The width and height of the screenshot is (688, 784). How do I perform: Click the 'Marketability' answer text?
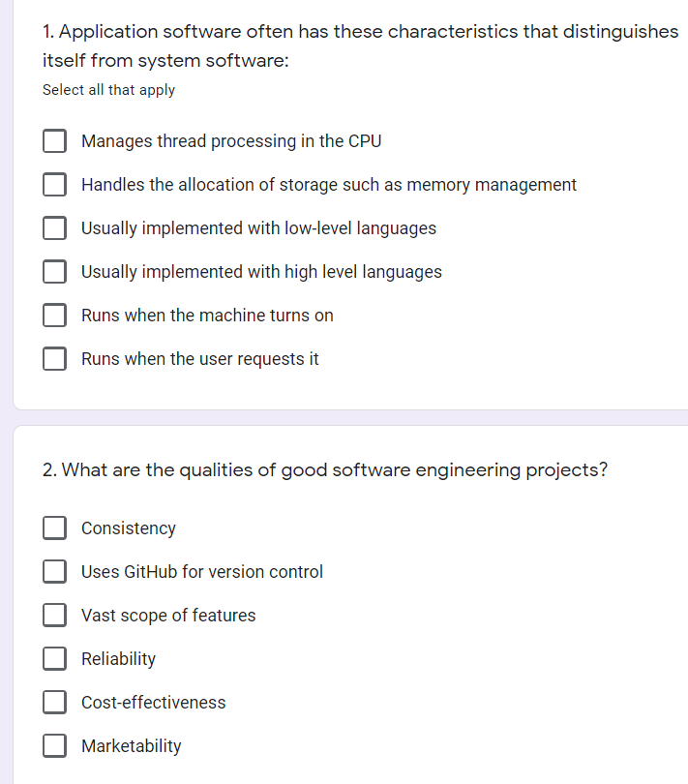coord(131,745)
